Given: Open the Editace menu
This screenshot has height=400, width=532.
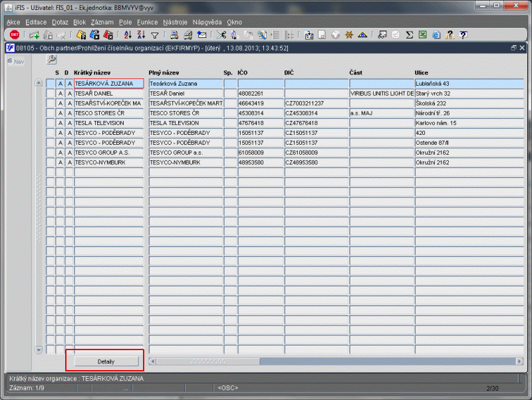Looking at the screenshot, I should click(x=36, y=23).
